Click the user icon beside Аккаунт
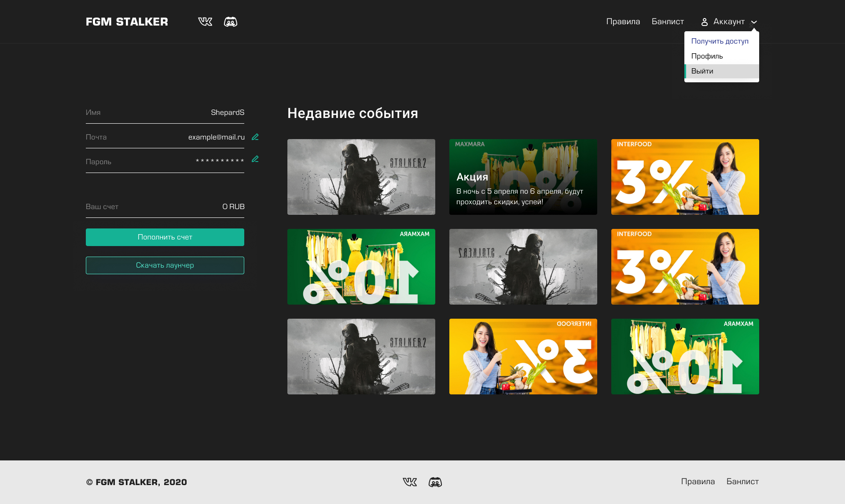This screenshot has width=845, height=504. coord(705,22)
